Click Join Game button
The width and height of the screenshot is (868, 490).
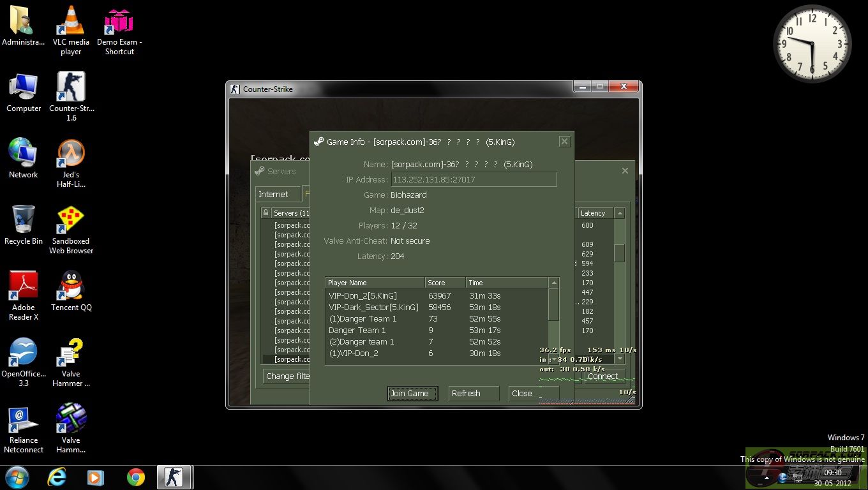point(412,394)
